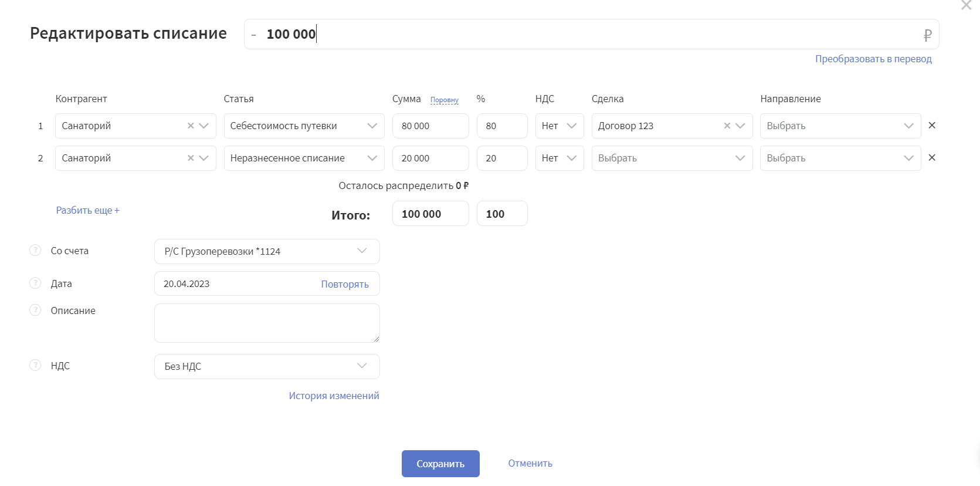Edit the 80 percent field

click(502, 126)
